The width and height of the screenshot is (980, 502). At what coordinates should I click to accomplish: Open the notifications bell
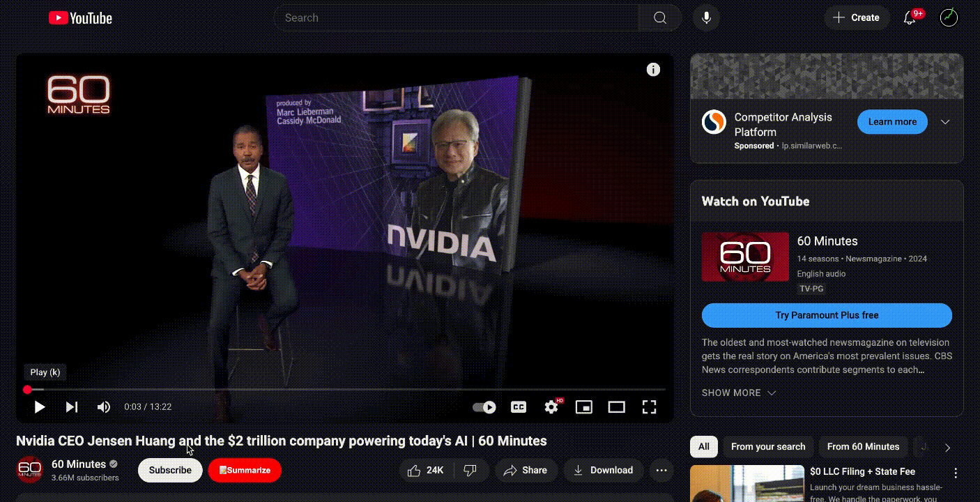[910, 17]
